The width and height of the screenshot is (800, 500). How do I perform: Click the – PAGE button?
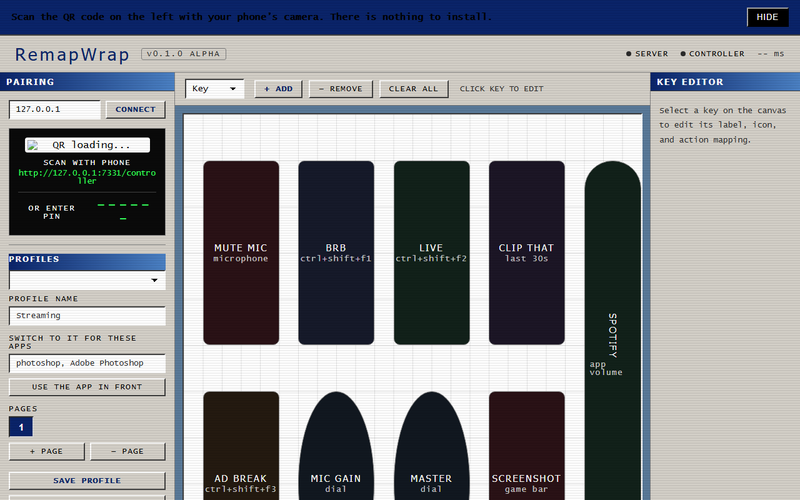pos(128,452)
